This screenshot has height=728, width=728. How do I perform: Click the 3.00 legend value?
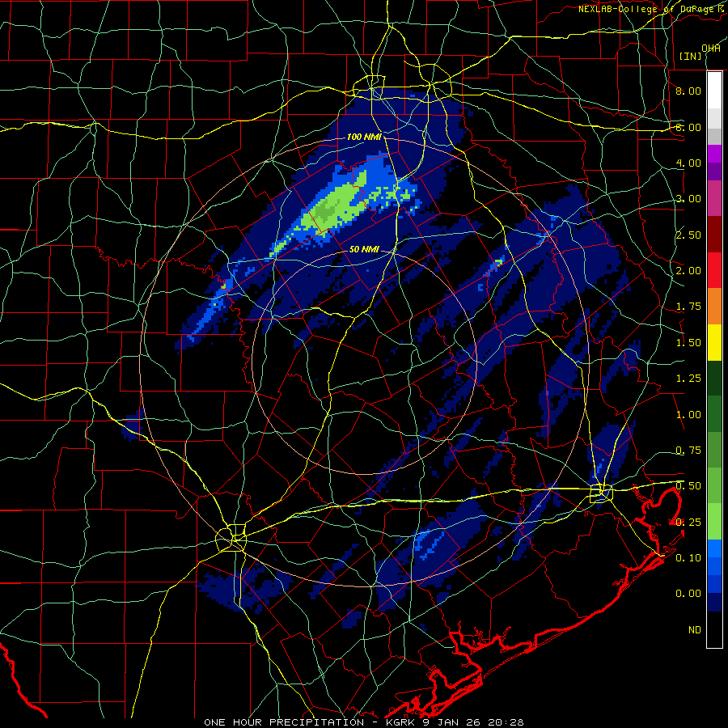coord(688,199)
